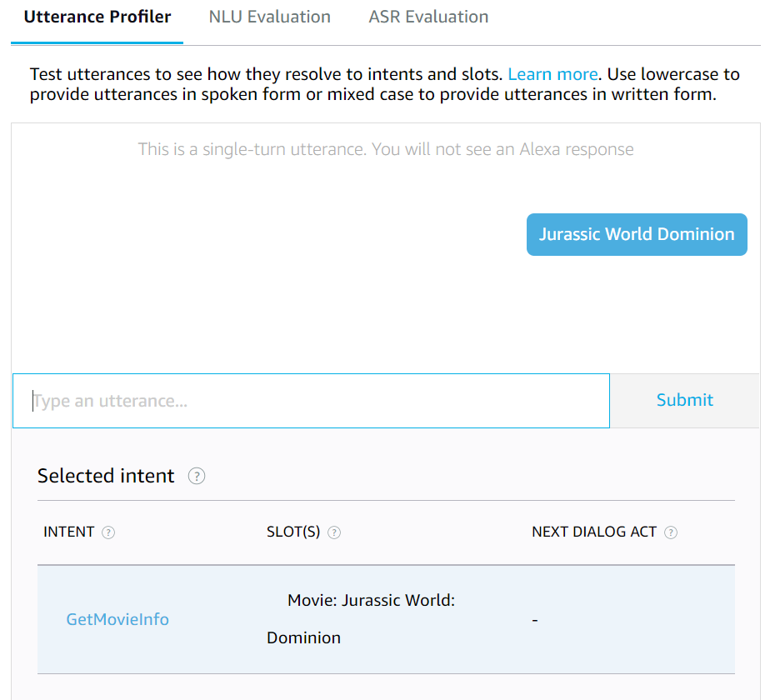Viewport: 765px width, 700px height.
Task: View help for NEXT DIALOG ACT
Action: (672, 532)
